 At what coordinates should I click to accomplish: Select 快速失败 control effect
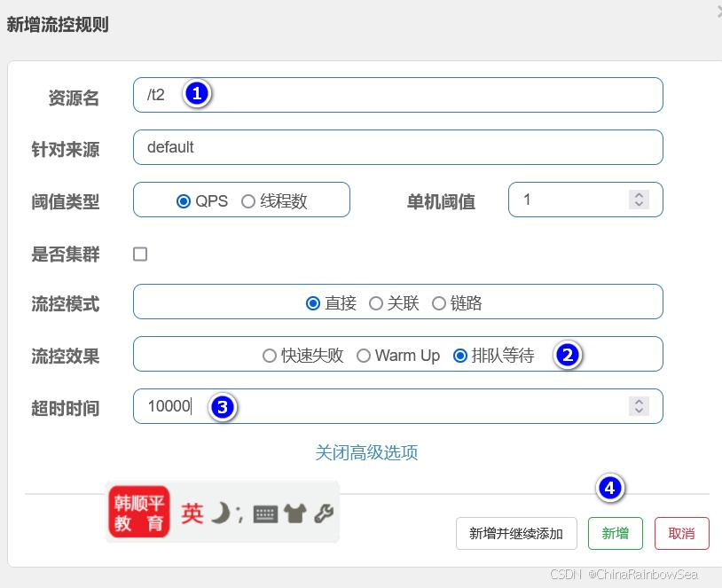[x=270, y=356]
